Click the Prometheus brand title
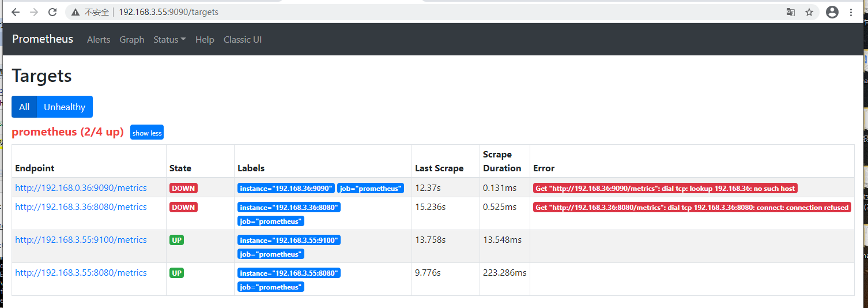The width and height of the screenshot is (868, 308). tap(43, 39)
